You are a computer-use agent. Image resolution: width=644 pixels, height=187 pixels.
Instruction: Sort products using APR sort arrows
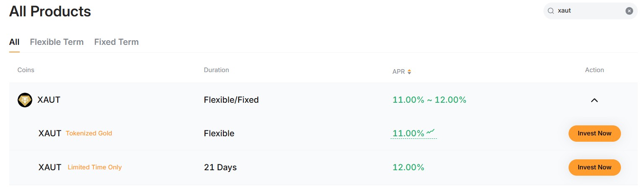click(409, 72)
